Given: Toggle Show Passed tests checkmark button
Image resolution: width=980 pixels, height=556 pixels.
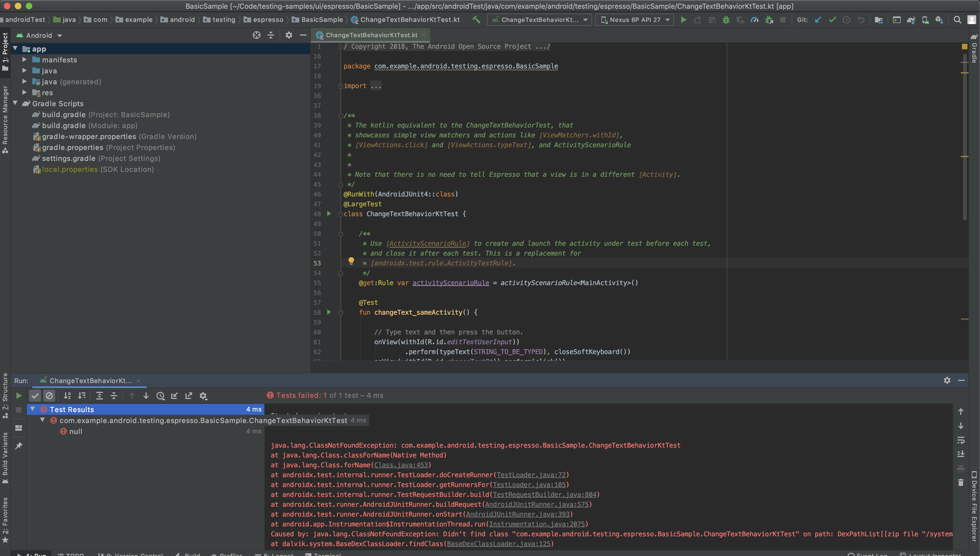Looking at the screenshot, I should [35, 396].
